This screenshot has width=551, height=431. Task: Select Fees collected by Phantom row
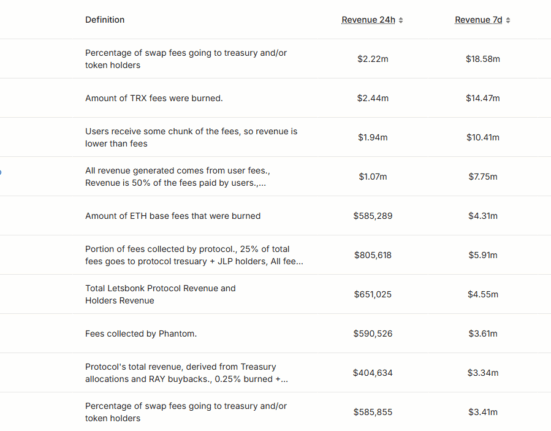coord(276,333)
